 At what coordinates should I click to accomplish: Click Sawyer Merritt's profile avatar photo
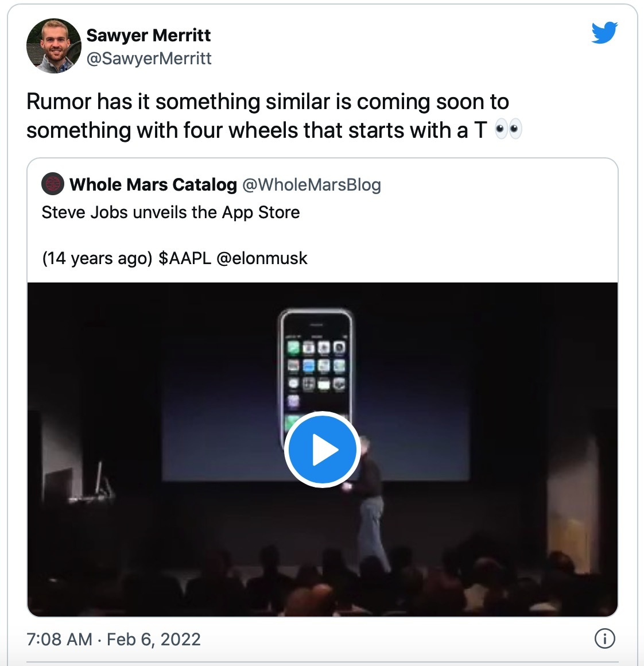pyautogui.click(x=54, y=46)
